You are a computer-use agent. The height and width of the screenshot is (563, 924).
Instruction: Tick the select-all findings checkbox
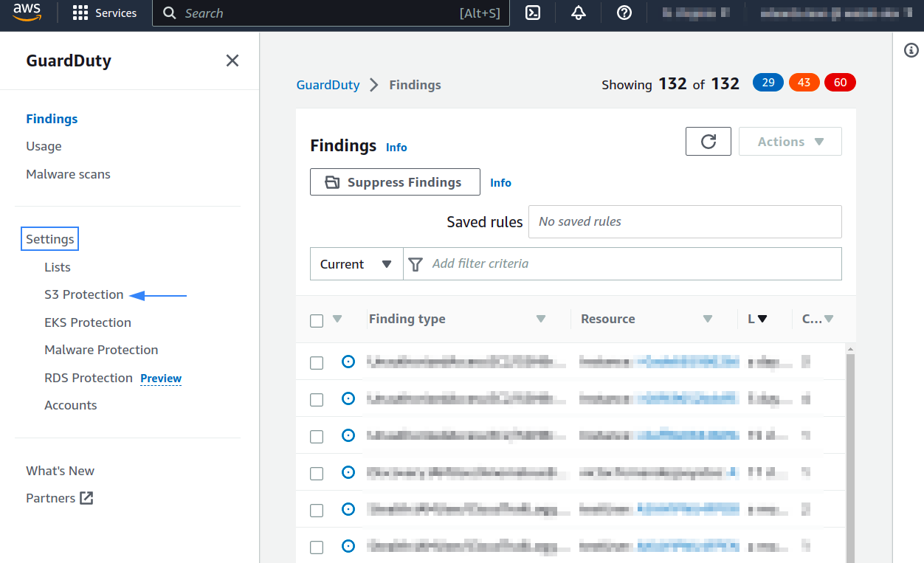click(x=317, y=320)
